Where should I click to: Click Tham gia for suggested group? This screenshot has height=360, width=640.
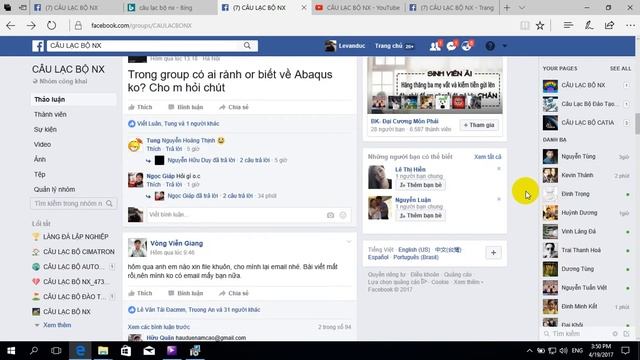point(479,125)
